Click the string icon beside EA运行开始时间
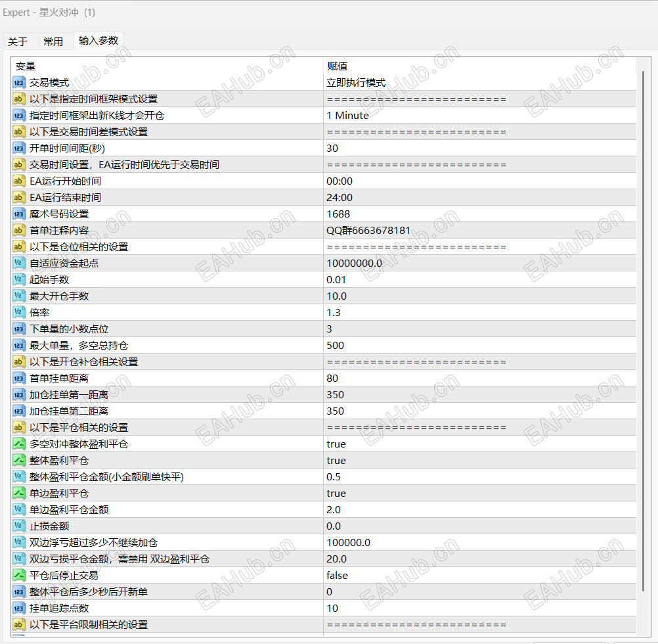The width and height of the screenshot is (658, 644). pyautogui.click(x=19, y=181)
